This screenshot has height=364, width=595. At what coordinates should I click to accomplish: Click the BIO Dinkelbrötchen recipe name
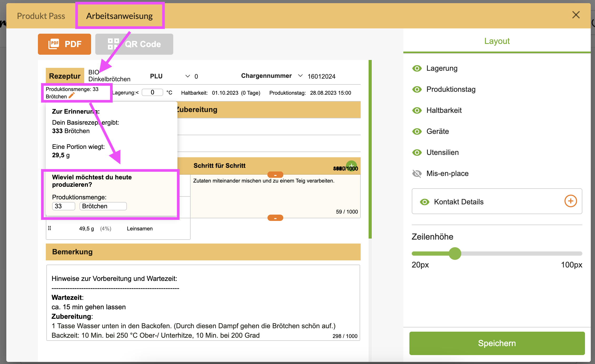pyautogui.click(x=109, y=75)
